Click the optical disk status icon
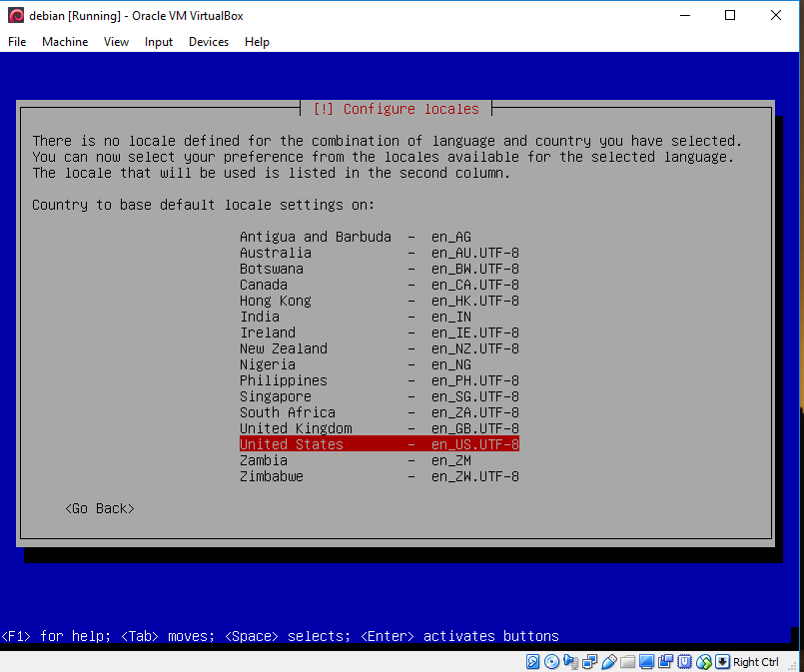Image resolution: width=804 pixels, height=672 pixels. (x=551, y=662)
